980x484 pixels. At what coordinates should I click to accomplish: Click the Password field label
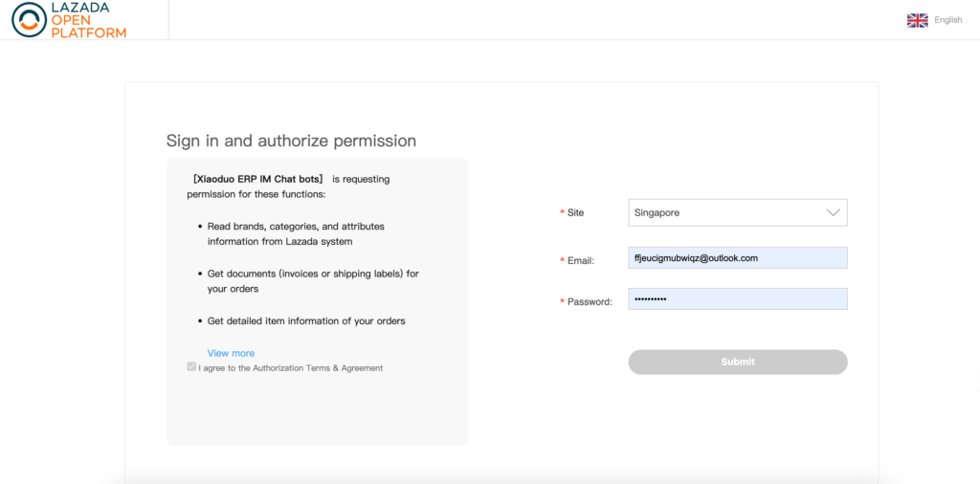click(x=590, y=301)
